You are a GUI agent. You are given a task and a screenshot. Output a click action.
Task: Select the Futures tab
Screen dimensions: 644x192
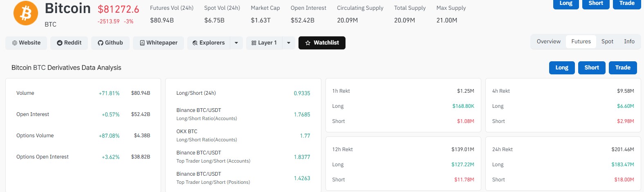pos(581,42)
